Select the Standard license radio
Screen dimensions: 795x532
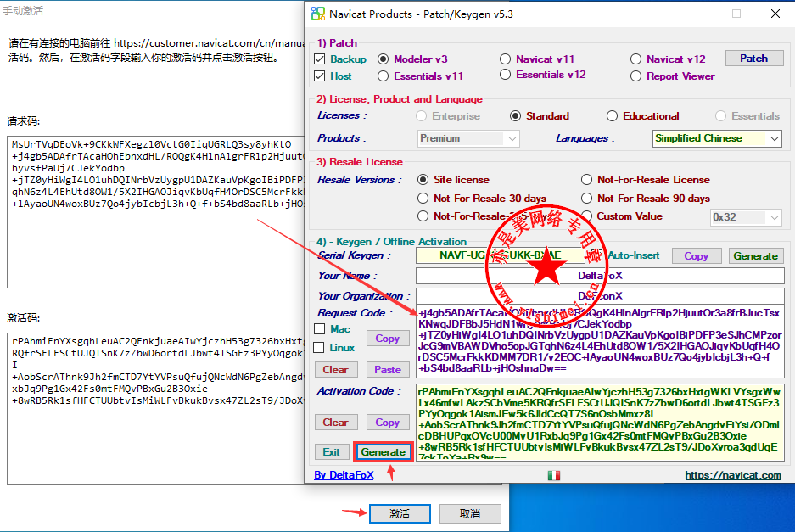click(515, 116)
